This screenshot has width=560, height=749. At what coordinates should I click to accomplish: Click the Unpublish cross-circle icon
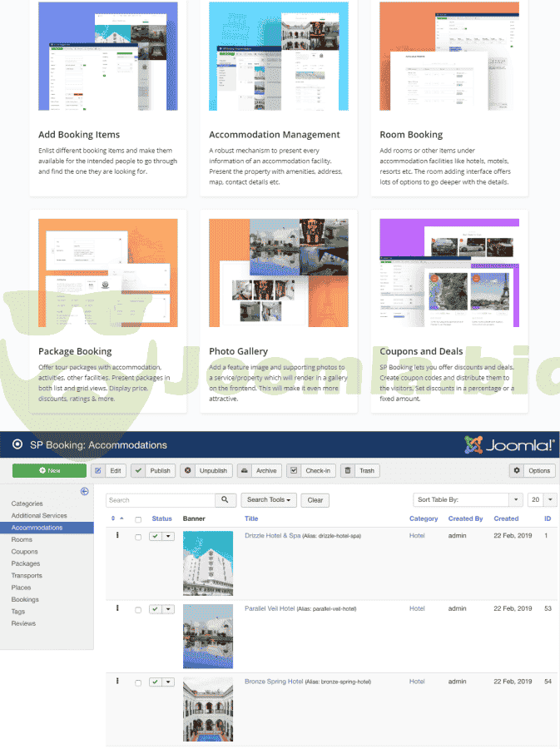(x=187, y=470)
